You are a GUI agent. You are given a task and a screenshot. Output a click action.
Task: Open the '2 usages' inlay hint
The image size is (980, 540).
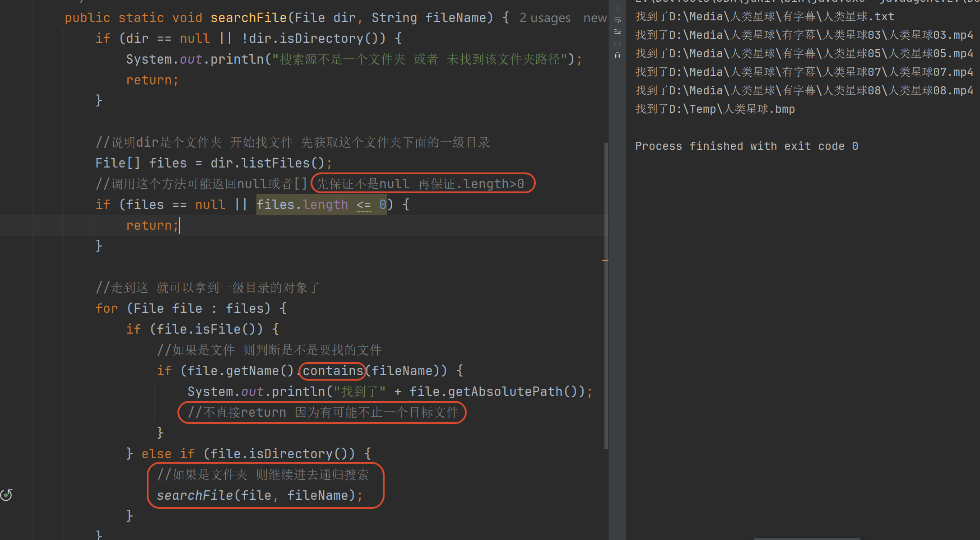[545, 18]
